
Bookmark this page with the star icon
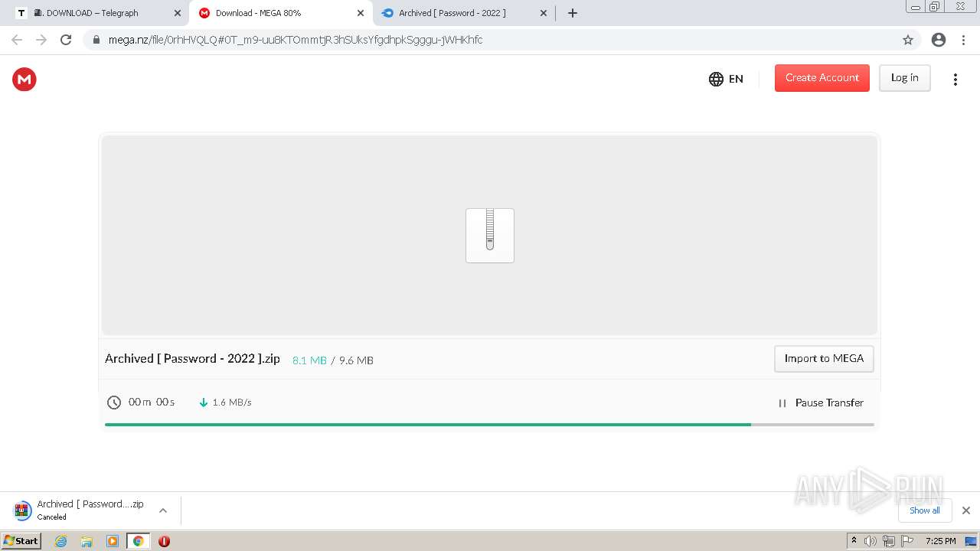click(908, 40)
